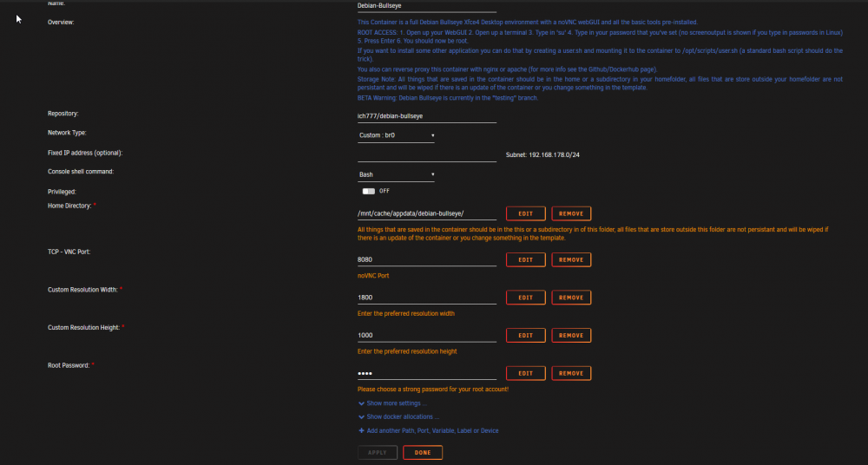868x465 pixels.
Task: Edit the Custom Resolution Height entry
Action: pyautogui.click(x=525, y=336)
